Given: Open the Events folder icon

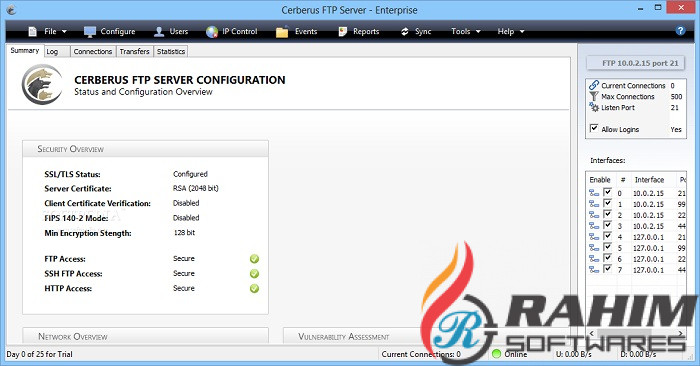Looking at the screenshot, I should 282,32.
